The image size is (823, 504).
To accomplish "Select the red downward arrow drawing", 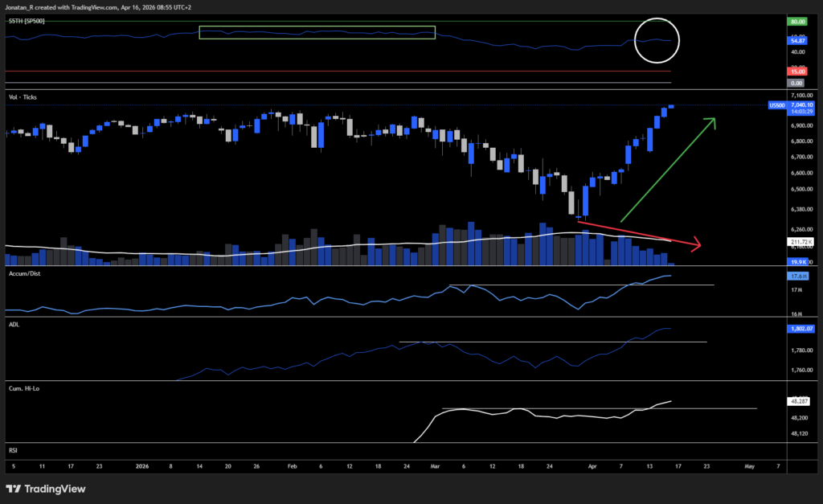I will 643,236.
